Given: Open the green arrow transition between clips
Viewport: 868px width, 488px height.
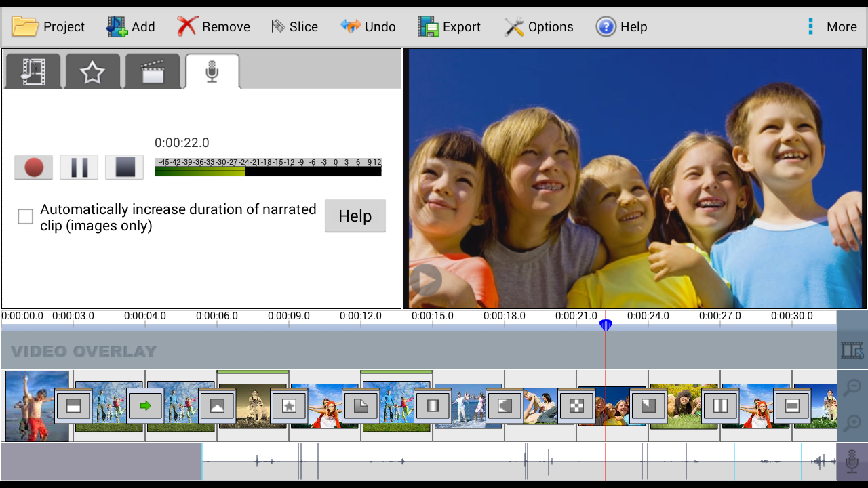Looking at the screenshot, I should click(144, 406).
